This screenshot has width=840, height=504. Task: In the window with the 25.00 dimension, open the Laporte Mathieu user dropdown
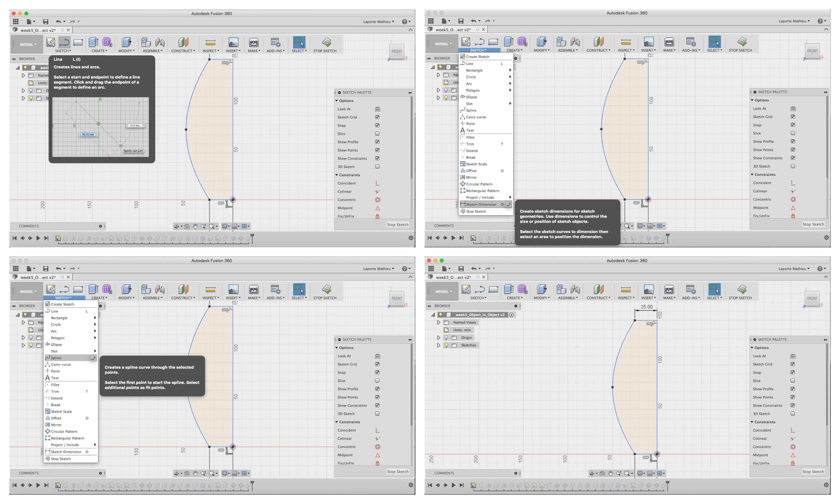tap(794, 269)
